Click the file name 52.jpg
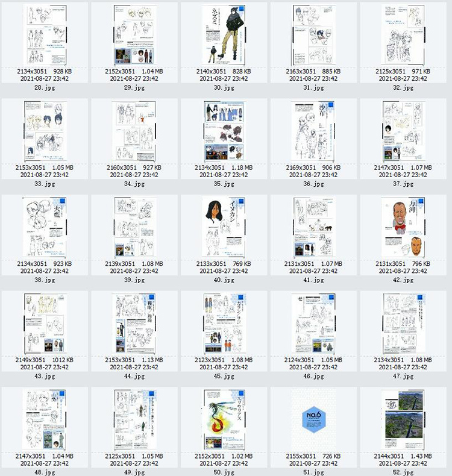The image size is (452, 476). click(x=403, y=472)
